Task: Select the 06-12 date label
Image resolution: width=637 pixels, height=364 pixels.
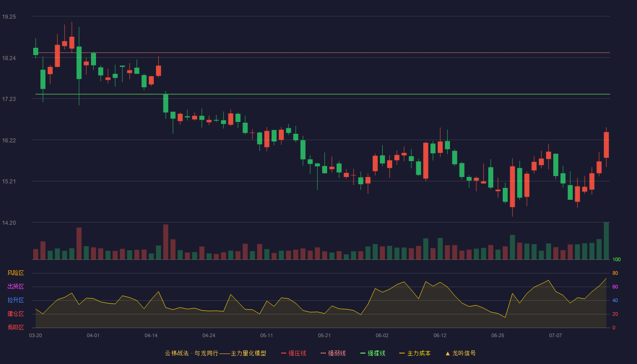Action: click(x=440, y=335)
